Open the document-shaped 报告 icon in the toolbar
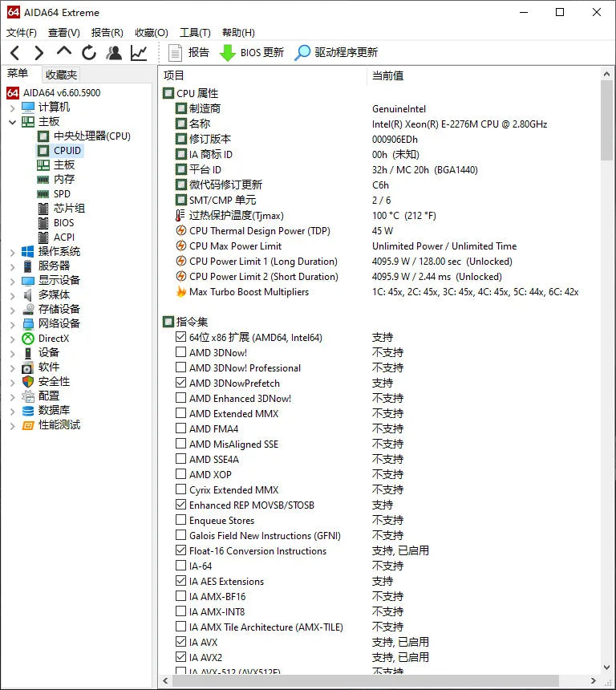The image size is (616, 690). 175,53
